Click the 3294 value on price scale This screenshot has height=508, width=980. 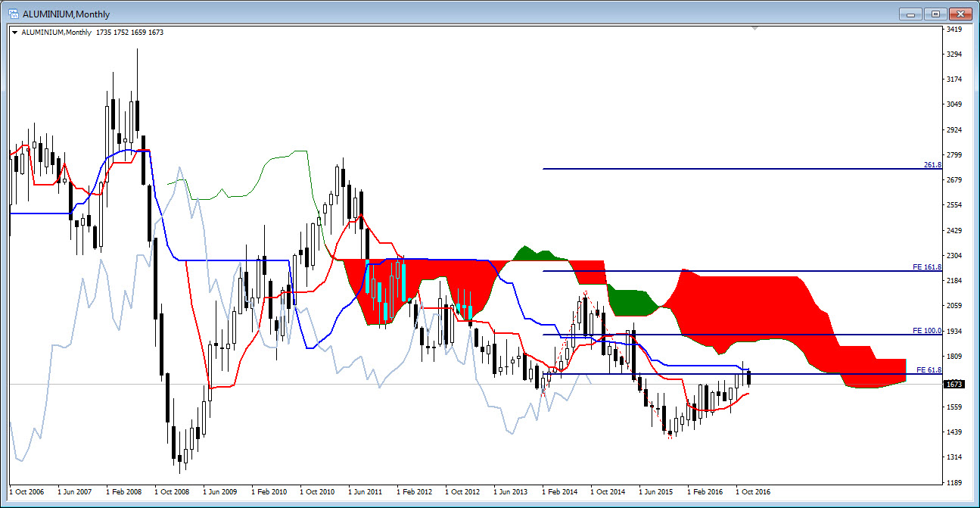pos(954,55)
